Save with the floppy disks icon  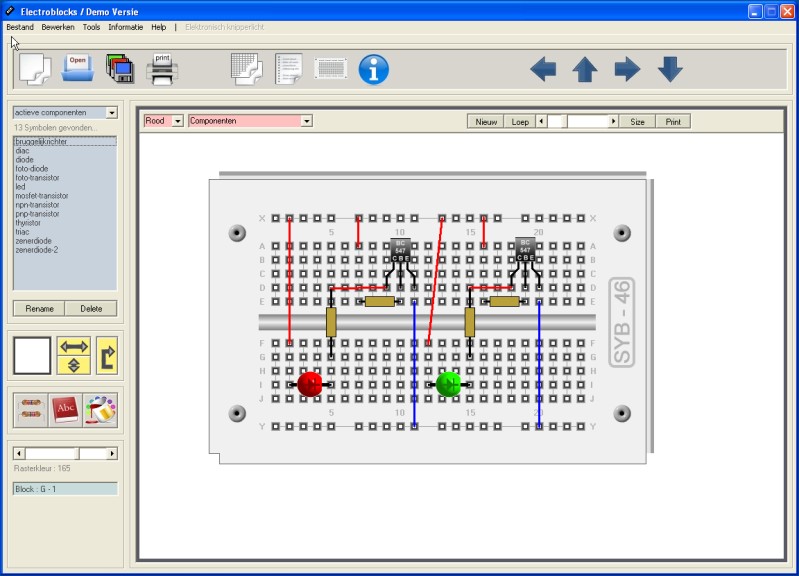click(x=120, y=68)
